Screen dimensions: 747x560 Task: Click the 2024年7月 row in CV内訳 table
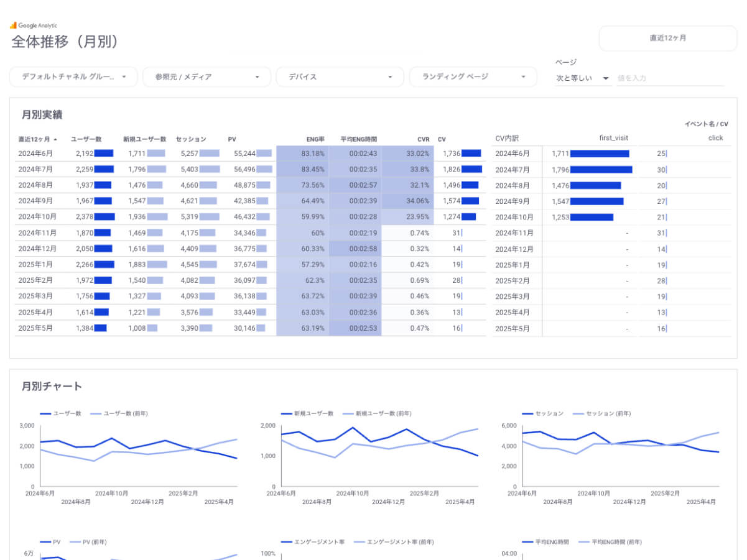point(612,170)
